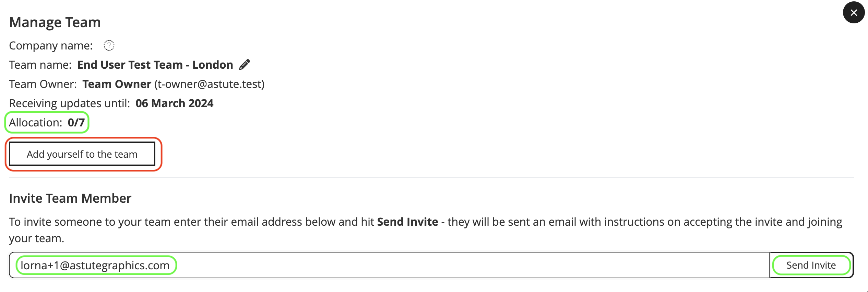Click the owner email t-owner@astute.test
Image resolution: width=868 pixels, height=292 pixels.
[209, 84]
